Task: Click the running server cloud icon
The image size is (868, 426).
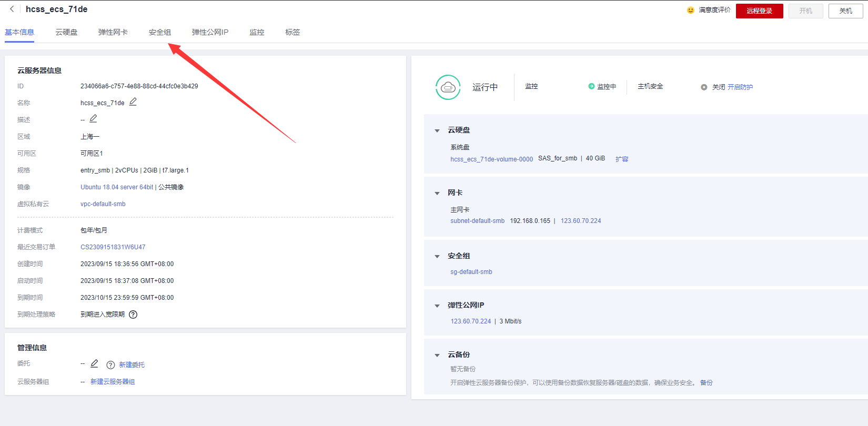Action: (x=448, y=87)
